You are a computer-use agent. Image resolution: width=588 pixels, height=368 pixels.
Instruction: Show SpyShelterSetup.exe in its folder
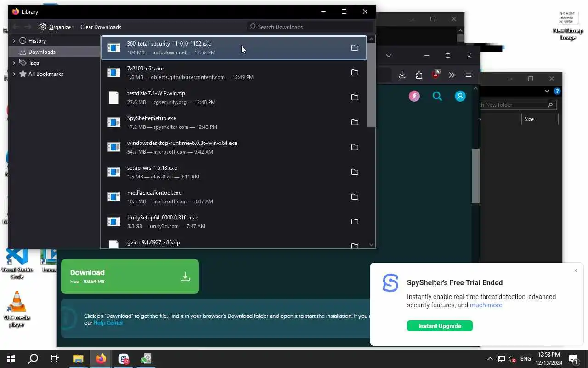click(x=355, y=122)
